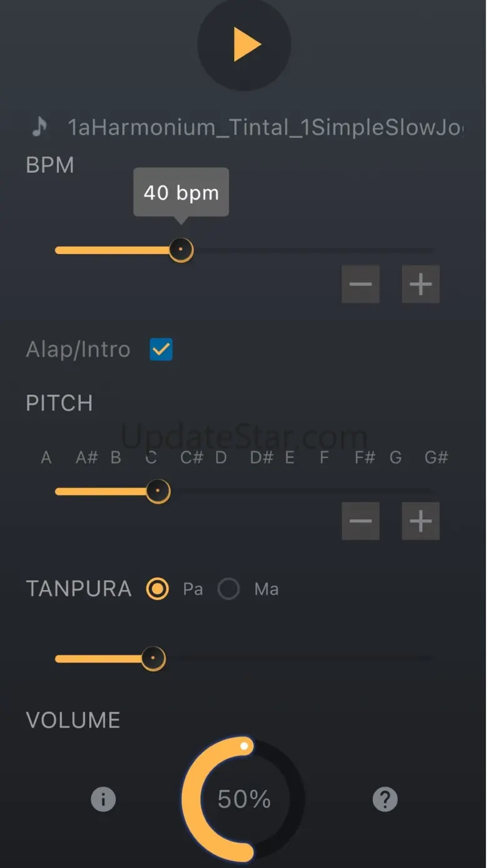Lower pitch with the minus button
The height and width of the screenshot is (868, 488).
point(360,521)
